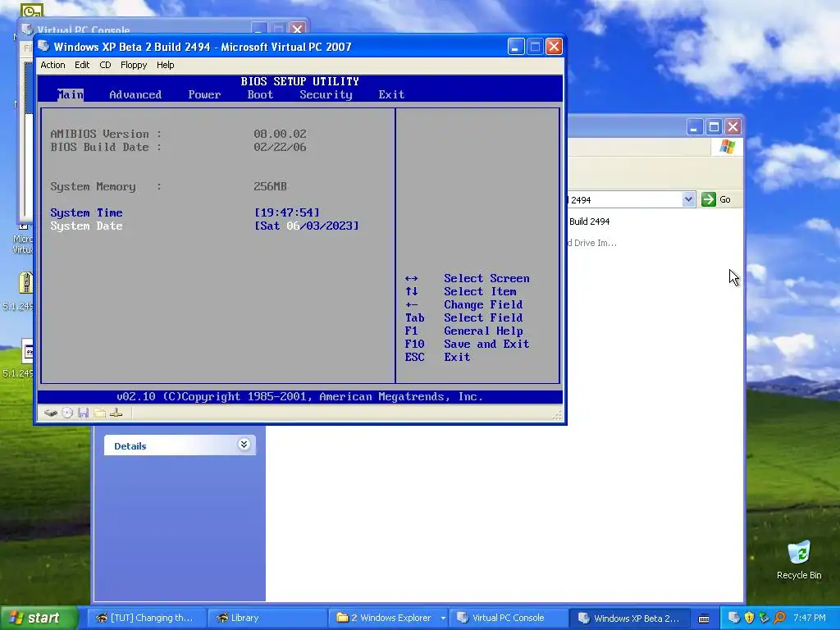Screen dimensions: 840x630
Task: Close the Virtual PC Console window behind
Action: (297, 28)
